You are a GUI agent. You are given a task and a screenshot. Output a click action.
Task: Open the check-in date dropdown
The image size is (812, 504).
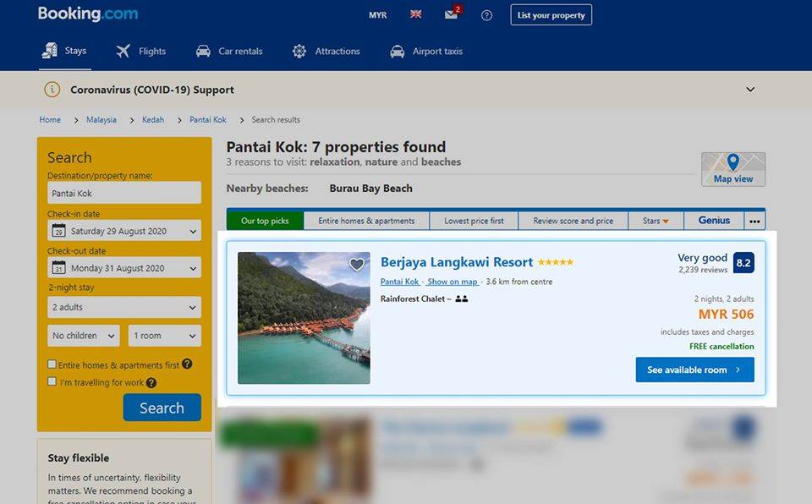pyautogui.click(x=124, y=231)
